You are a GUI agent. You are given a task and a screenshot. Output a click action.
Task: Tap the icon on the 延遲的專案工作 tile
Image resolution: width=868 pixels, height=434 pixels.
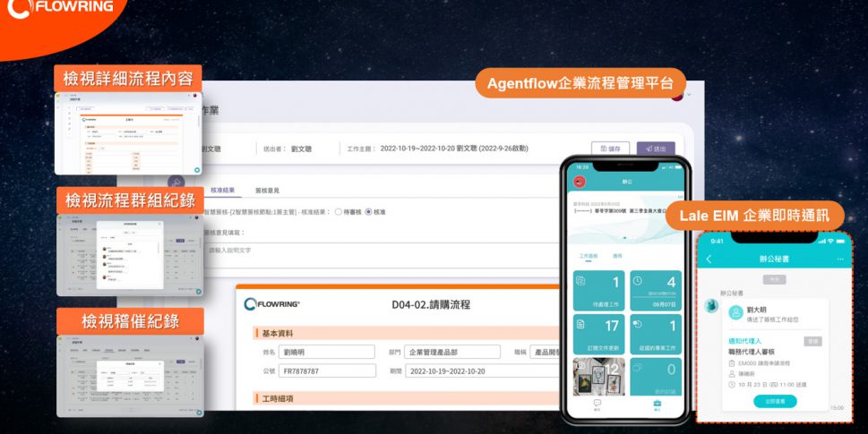point(638,324)
